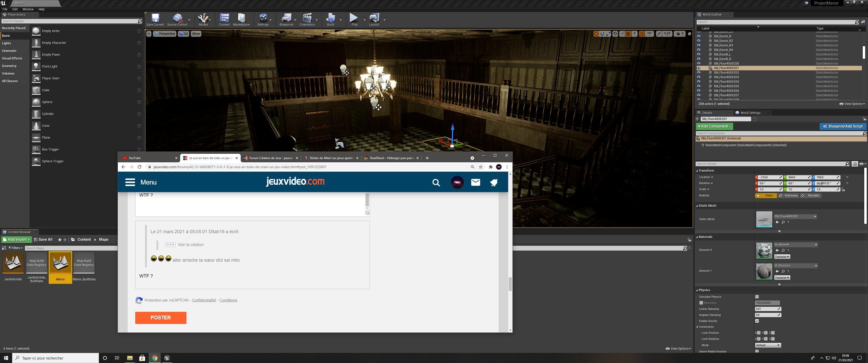Click the POSTER button
Image resolution: width=868 pixels, height=363 pixels.
pos(161,318)
